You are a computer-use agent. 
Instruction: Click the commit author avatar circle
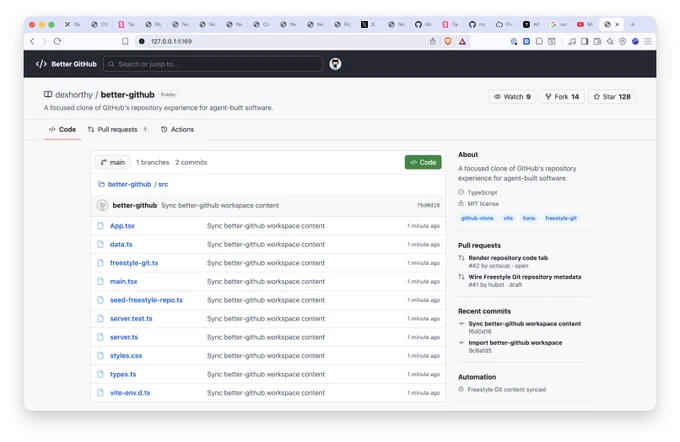tap(102, 205)
